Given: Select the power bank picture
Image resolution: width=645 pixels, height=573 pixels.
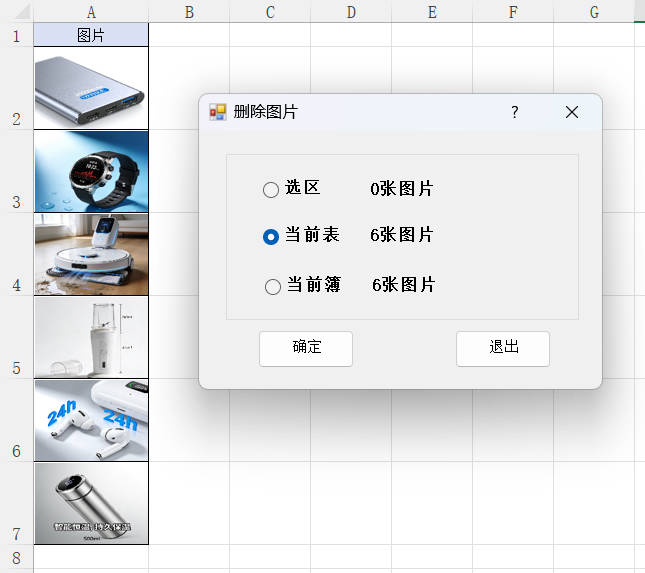Looking at the screenshot, I should point(91,89).
